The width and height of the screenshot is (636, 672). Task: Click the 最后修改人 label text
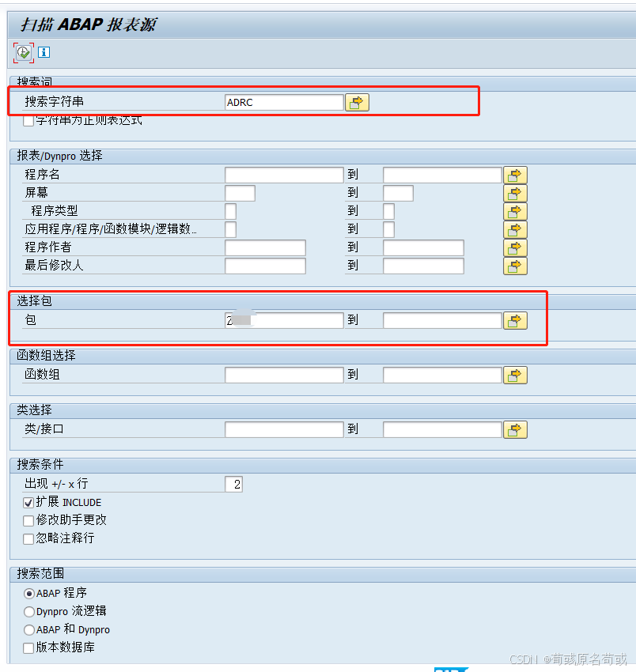(54, 266)
